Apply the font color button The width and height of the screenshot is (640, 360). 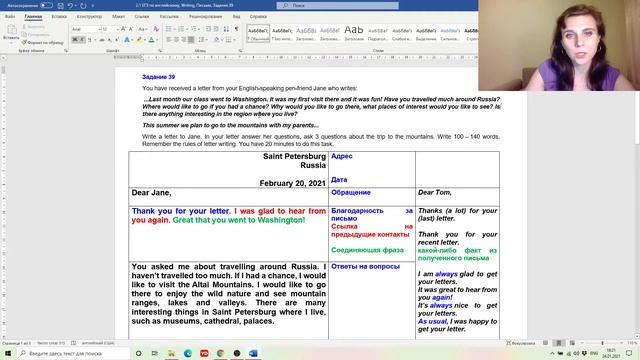[x=151, y=40]
